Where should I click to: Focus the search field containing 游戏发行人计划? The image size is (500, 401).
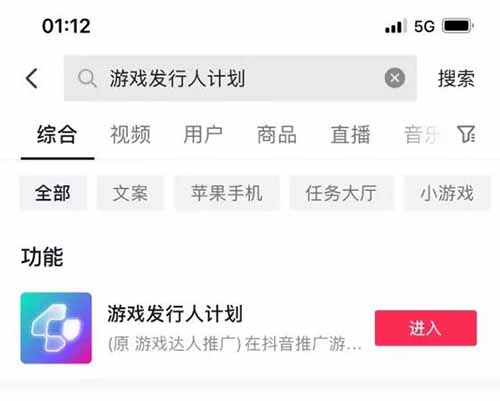pos(240,78)
